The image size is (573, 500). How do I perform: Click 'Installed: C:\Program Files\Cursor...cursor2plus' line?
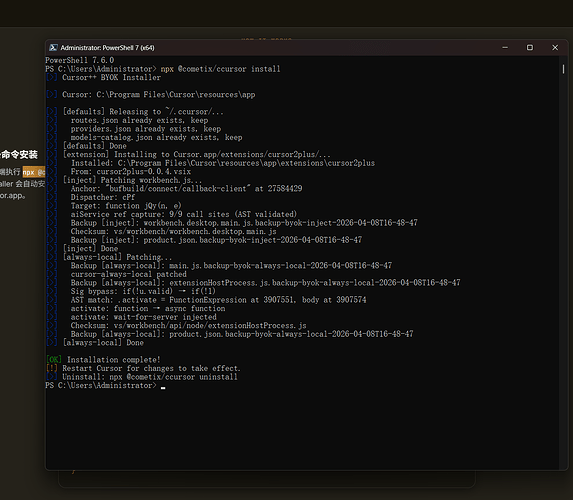(x=223, y=163)
